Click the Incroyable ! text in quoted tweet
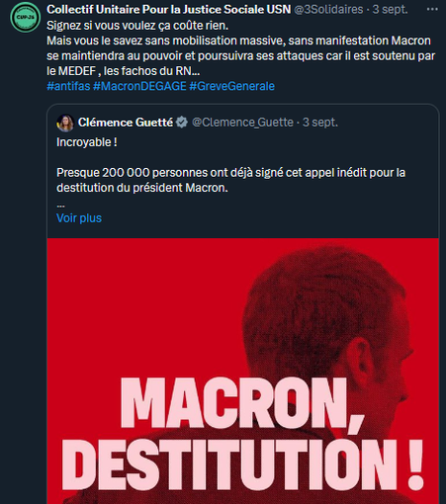Image resolution: width=446 pixels, height=504 pixels. [x=87, y=142]
